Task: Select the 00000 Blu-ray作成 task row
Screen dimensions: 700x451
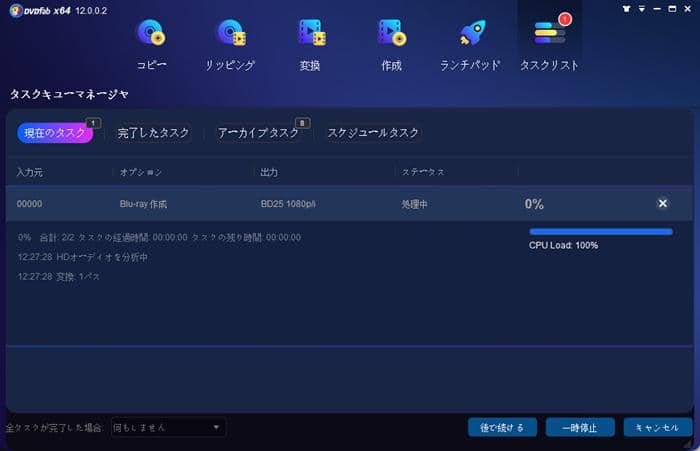Action: point(260,204)
